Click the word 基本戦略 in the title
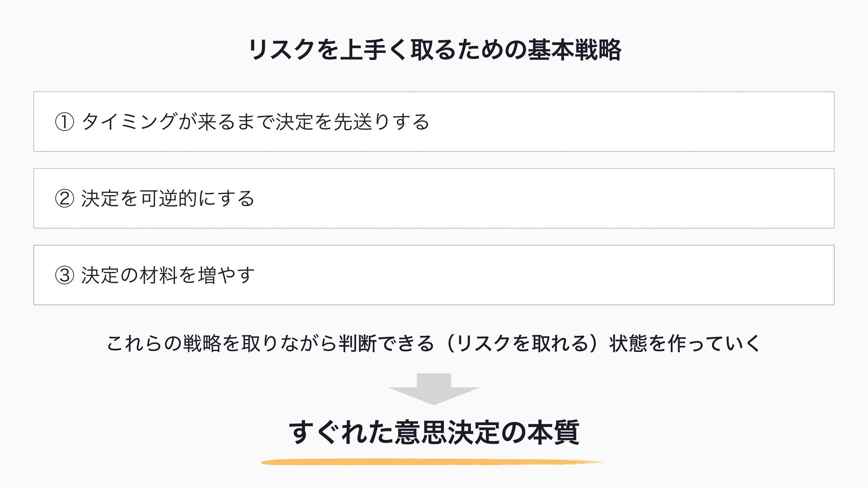Screen dimensions: 868x488 (574, 50)
